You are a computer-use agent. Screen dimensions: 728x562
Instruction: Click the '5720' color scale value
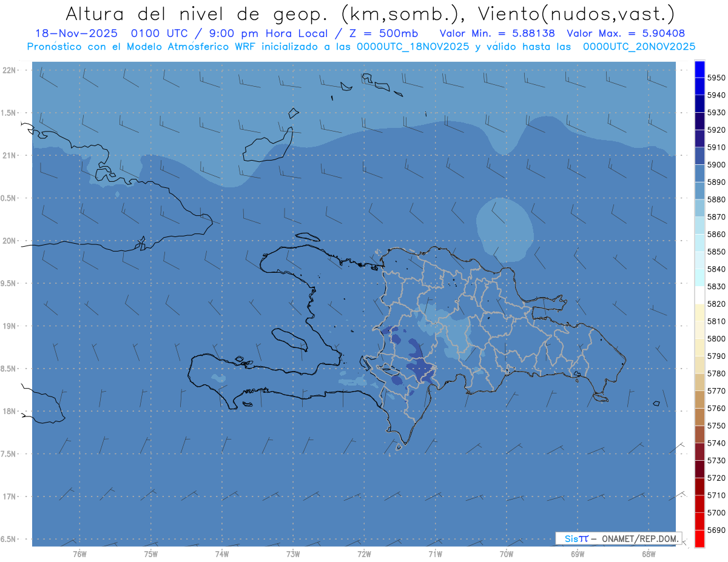coord(716,478)
